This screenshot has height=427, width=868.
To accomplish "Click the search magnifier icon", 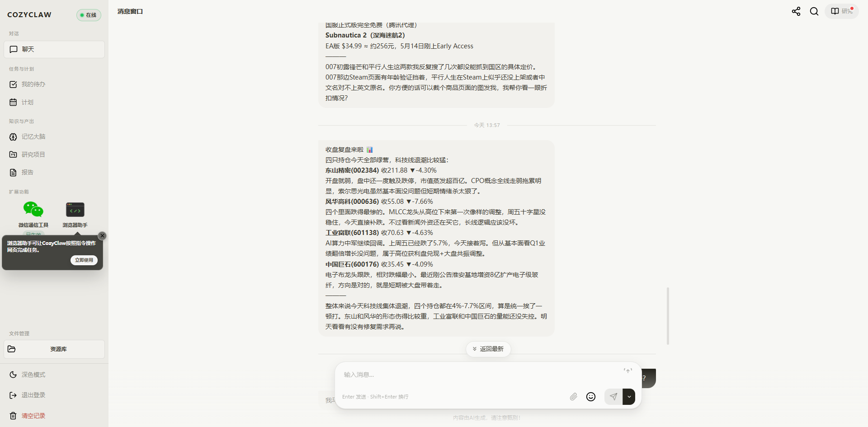I will tap(814, 11).
